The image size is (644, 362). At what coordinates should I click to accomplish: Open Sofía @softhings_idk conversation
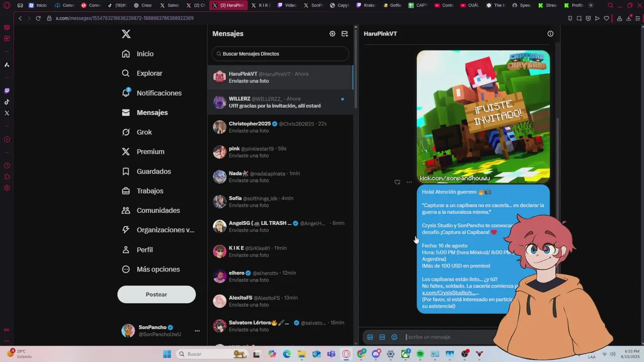(x=280, y=202)
